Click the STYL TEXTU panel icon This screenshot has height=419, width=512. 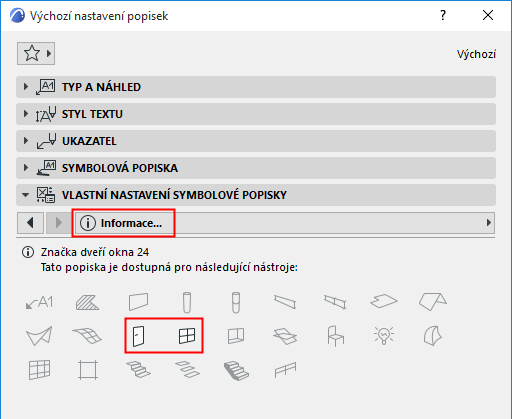pyautogui.click(x=46, y=114)
